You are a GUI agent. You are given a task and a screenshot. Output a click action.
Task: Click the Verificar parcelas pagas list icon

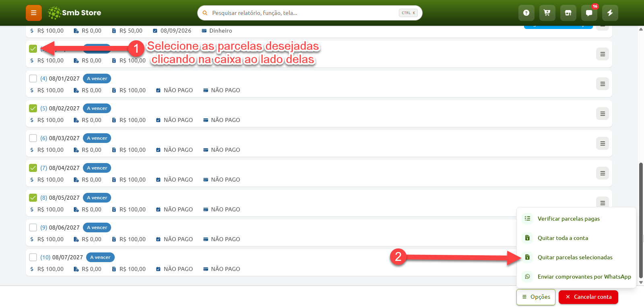pos(527,219)
